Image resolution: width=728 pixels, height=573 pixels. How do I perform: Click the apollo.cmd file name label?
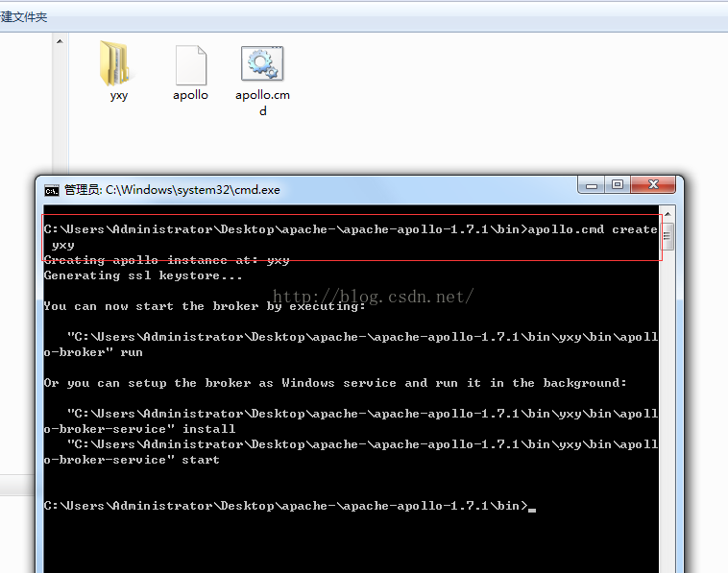[262, 103]
